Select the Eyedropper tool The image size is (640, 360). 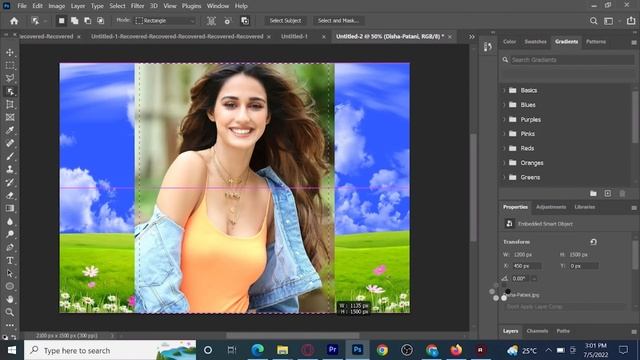(x=10, y=130)
